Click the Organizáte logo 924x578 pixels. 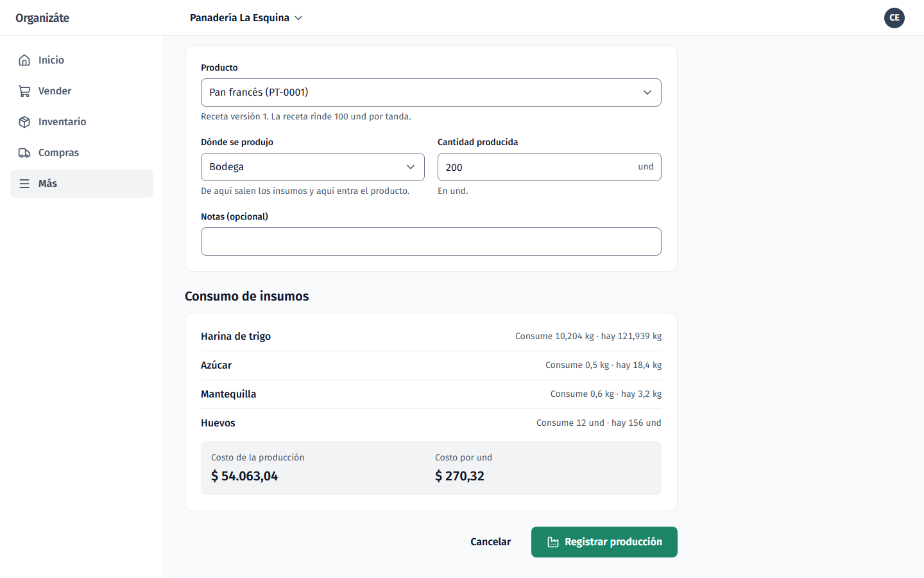click(42, 18)
